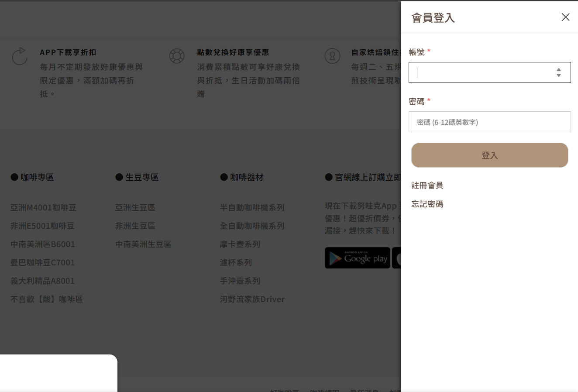This screenshot has width=578, height=392.
Task: Open 全自動咖啡機系列 link
Action: [252, 226]
